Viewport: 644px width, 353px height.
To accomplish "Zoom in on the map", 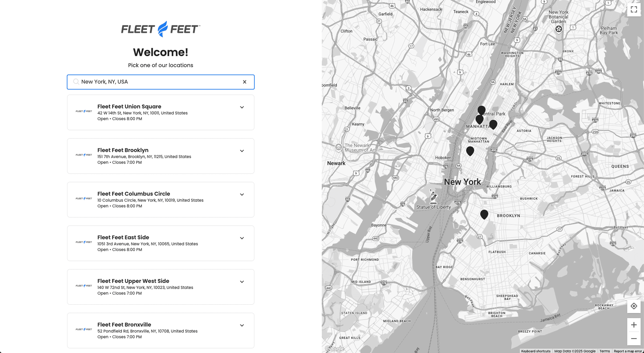I will pos(633,325).
